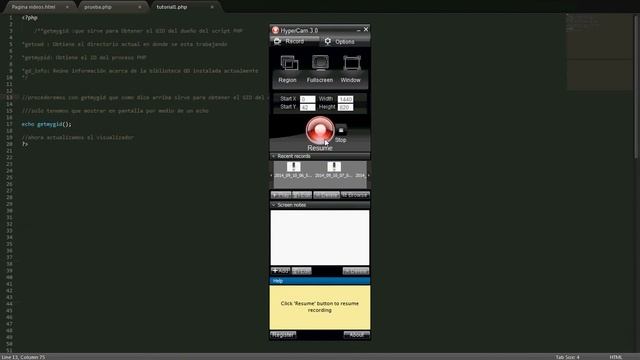
Task: Click Browse button under Recent records
Action: pos(355,195)
